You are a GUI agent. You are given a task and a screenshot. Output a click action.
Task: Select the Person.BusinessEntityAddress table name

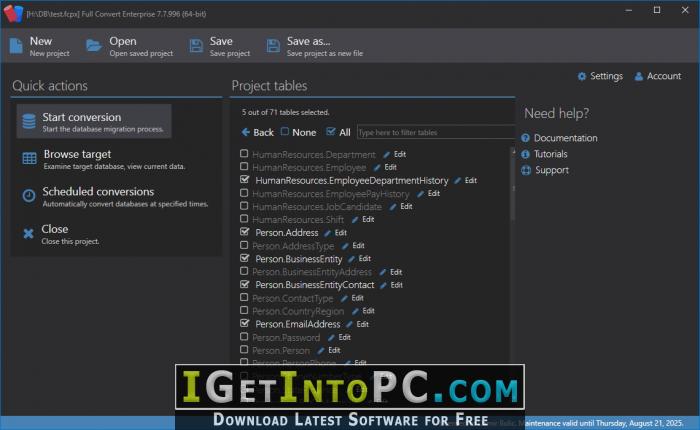click(312, 272)
